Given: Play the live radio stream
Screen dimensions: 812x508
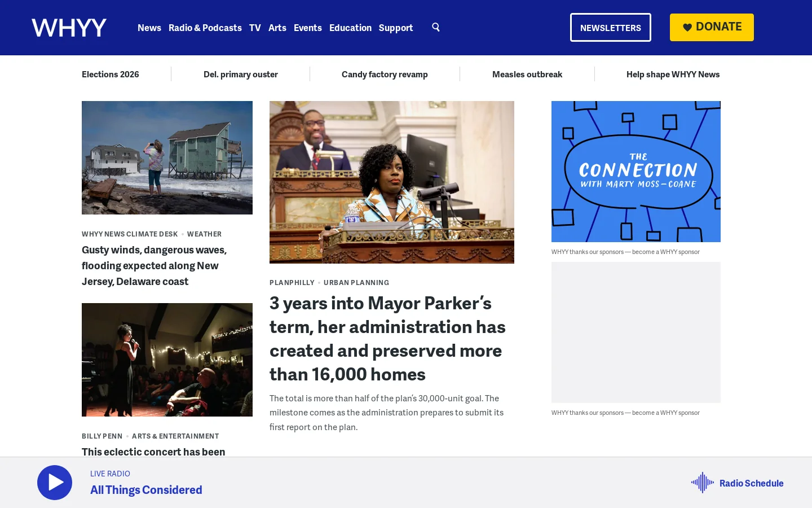Looking at the screenshot, I should pos(55,483).
